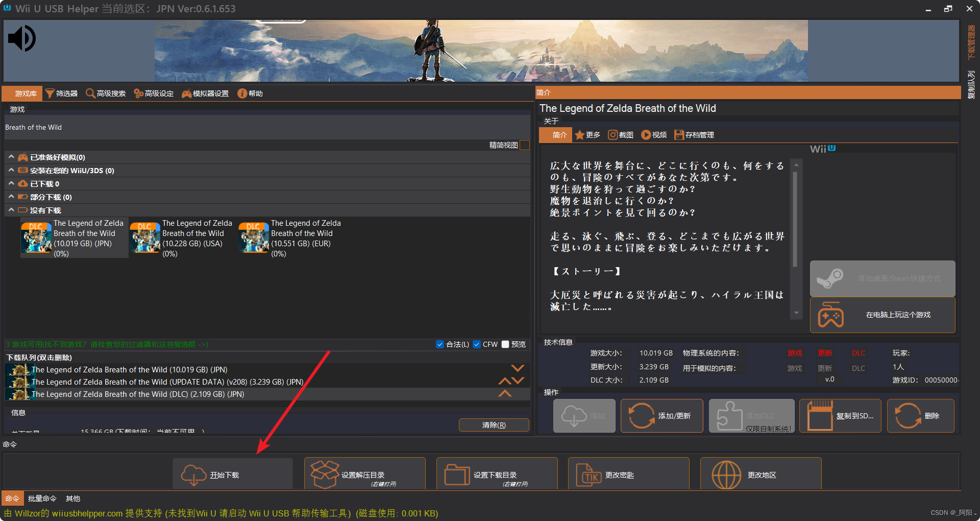Click the funnel filter icon
The height and width of the screenshot is (521, 980).
pos(50,93)
